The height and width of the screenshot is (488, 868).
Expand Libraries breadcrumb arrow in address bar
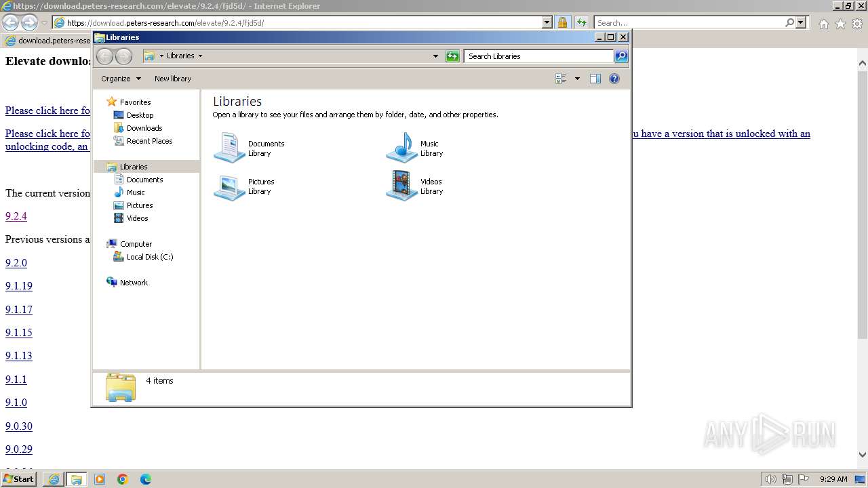[x=200, y=56]
